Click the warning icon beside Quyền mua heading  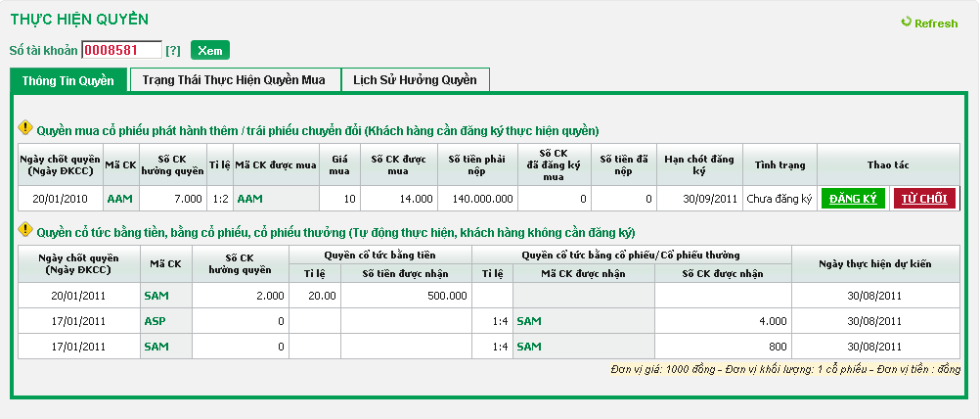pos(25,129)
